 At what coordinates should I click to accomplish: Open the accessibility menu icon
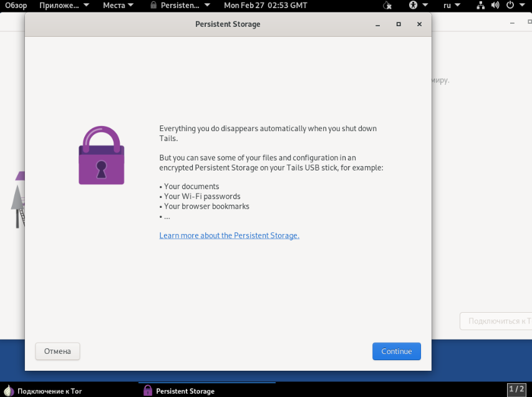(413, 6)
